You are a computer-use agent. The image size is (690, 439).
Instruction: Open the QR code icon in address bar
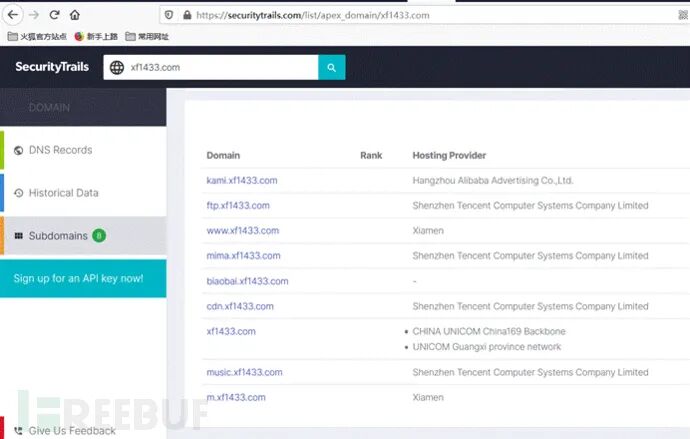pos(683,15)
